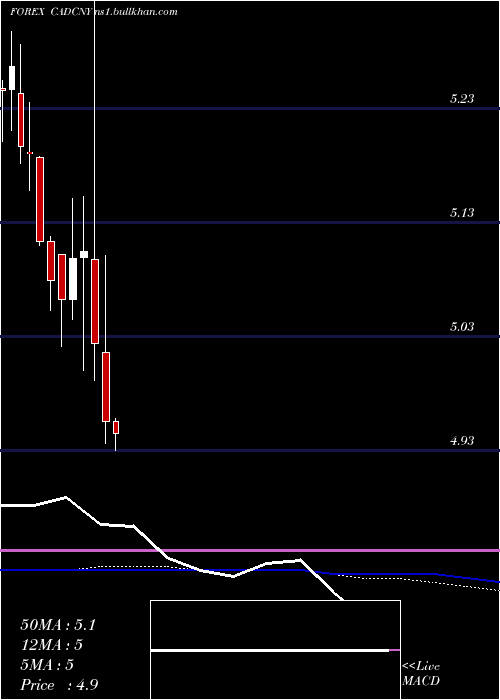Click the Price : 4.9 readout
Viewport: 500px width, 700px height.
pos(59,685)
